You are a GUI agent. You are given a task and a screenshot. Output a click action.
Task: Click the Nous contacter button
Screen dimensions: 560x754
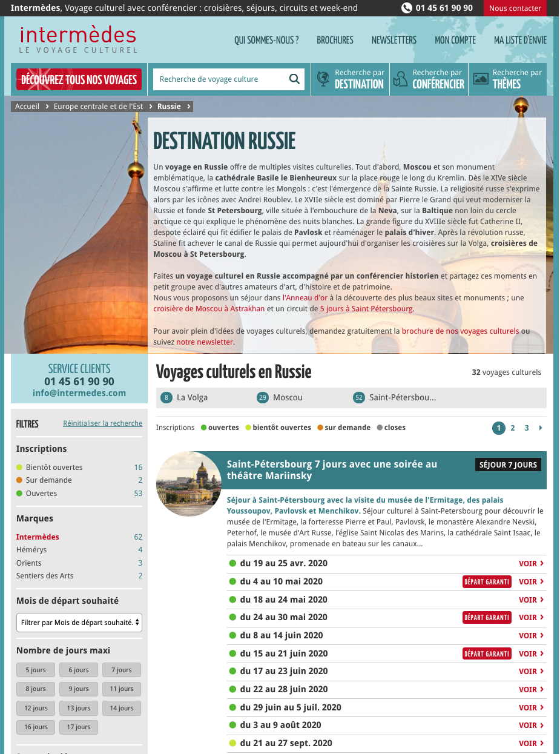tap(515, 8)
